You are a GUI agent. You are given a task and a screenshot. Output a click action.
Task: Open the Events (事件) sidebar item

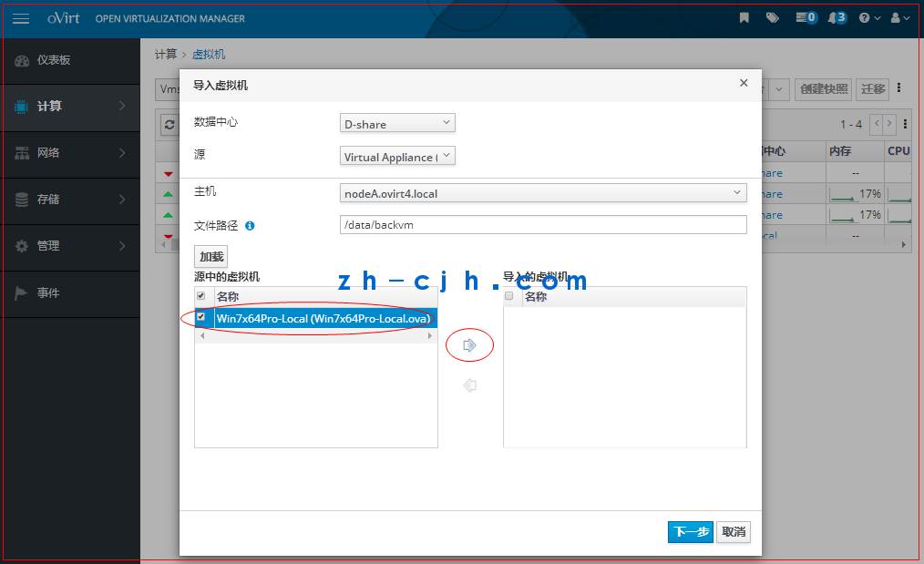[x=70, y=292]
